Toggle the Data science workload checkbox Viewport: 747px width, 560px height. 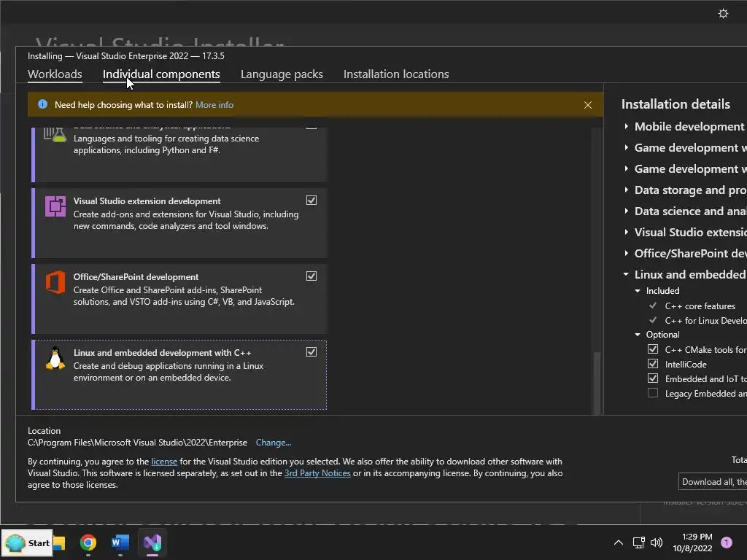point(311,128)
